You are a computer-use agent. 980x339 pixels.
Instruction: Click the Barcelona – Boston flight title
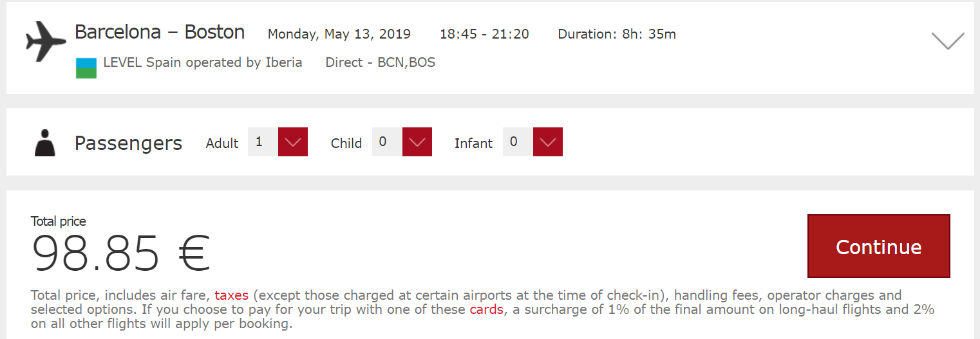pyautogui.click(x=160, y=32)
